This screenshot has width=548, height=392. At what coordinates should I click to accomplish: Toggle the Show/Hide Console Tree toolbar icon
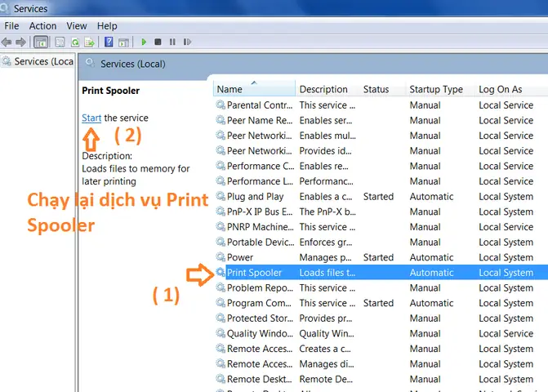coord(41,42)
